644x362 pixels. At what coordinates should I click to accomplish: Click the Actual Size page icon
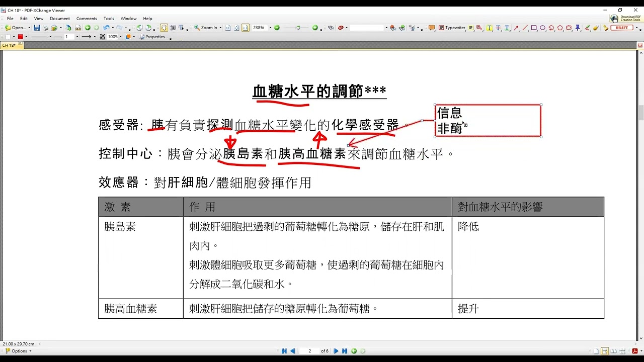[228, 28]
